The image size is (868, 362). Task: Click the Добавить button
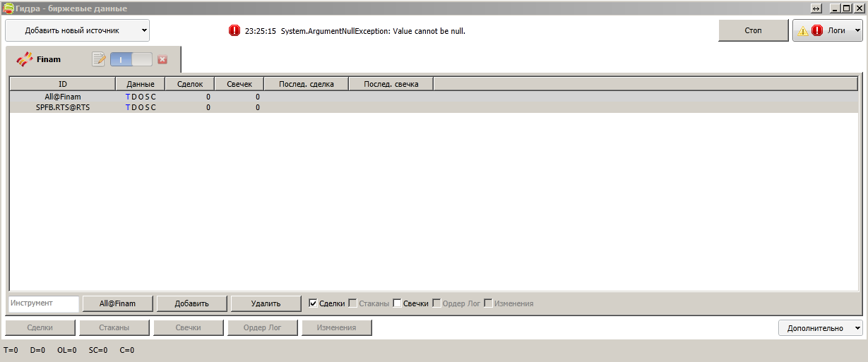(191, 303)
